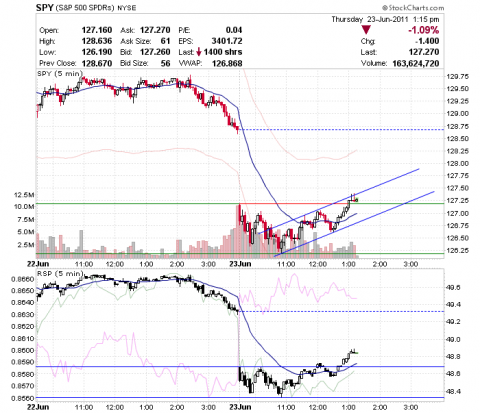Click the RSP (5 min) chart label
The width and height of the screenshot is (480, 413).
pyautogui.click(x=60, y=274)
